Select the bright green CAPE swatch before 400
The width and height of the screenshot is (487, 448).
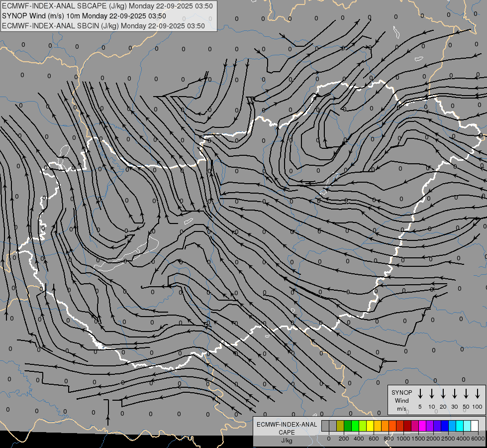[x=355, y=426]
